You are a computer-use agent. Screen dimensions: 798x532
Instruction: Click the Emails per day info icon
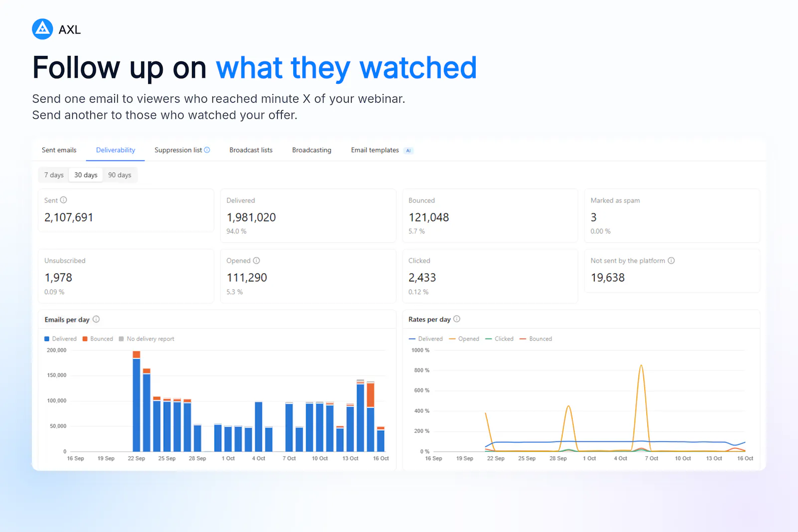click(96, 319)
